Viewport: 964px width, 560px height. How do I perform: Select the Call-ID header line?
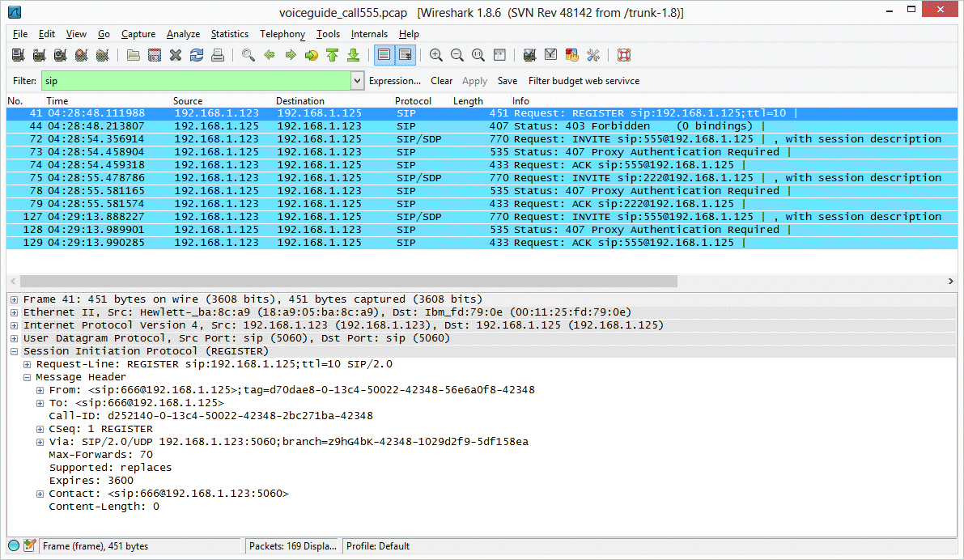210,415
